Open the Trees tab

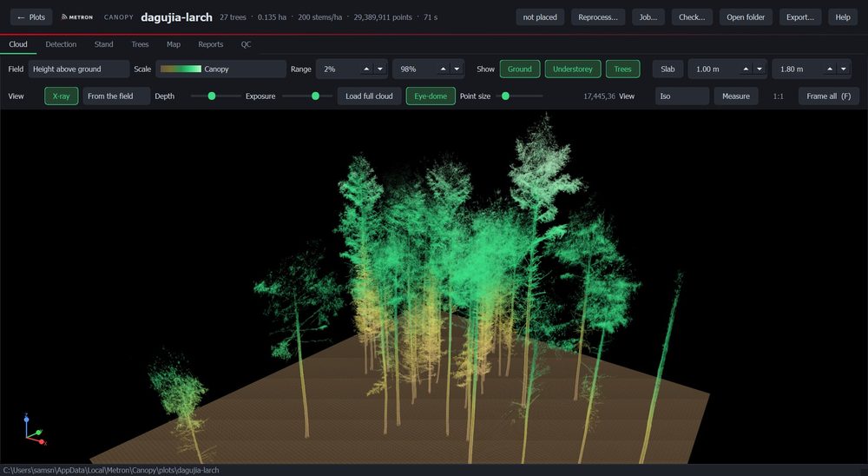[x=140, y=44]
